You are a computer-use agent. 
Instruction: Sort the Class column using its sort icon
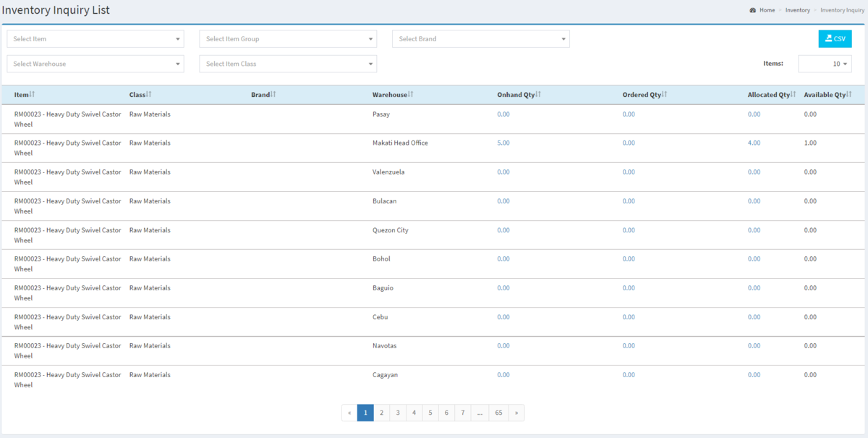click(x=148, y=94)
